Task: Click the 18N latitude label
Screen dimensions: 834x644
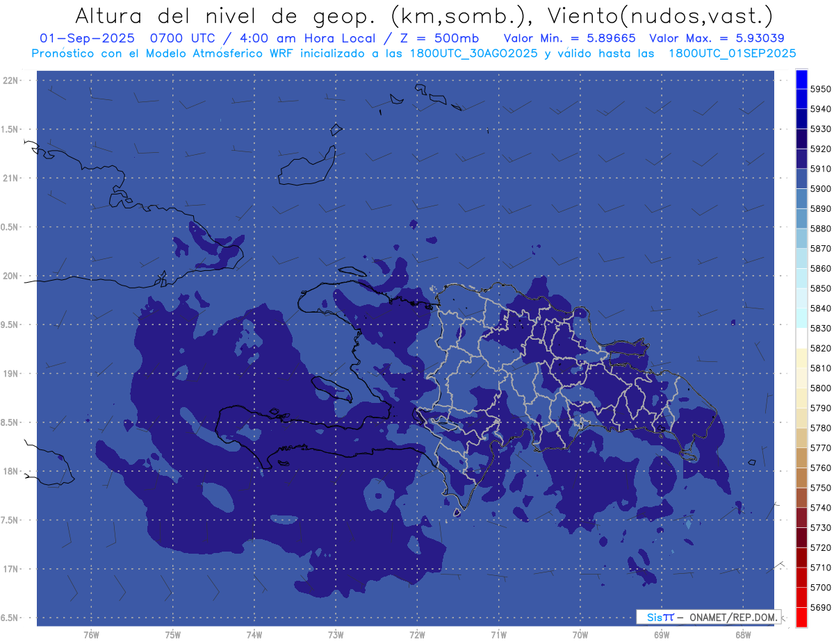Action: 12,472
